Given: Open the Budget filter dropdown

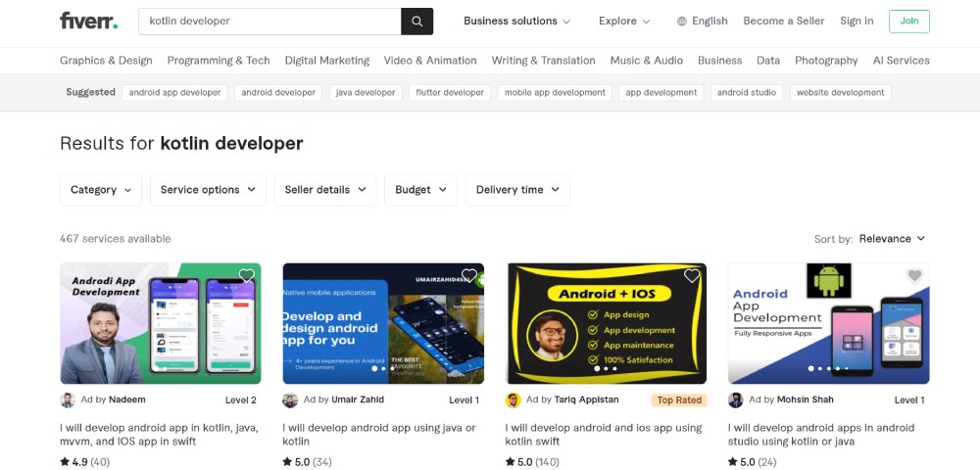Looking at the screenshot, I should tap(420, 190).
